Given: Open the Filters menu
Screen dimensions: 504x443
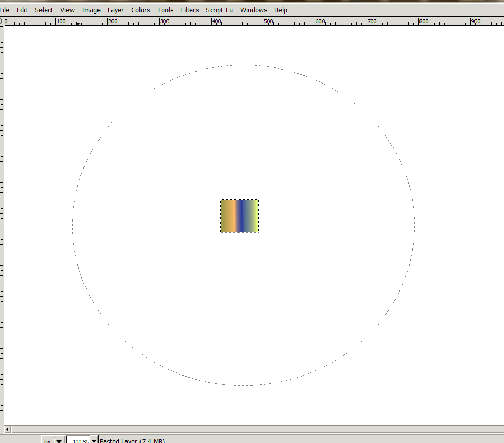Looking at the screenshot, I should click(x=189, y=10).
